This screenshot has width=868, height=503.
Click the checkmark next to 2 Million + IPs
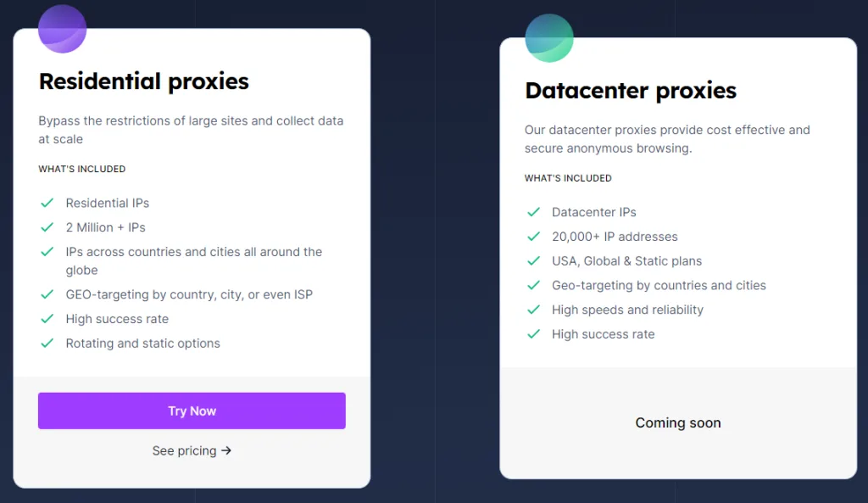(47, 227)
